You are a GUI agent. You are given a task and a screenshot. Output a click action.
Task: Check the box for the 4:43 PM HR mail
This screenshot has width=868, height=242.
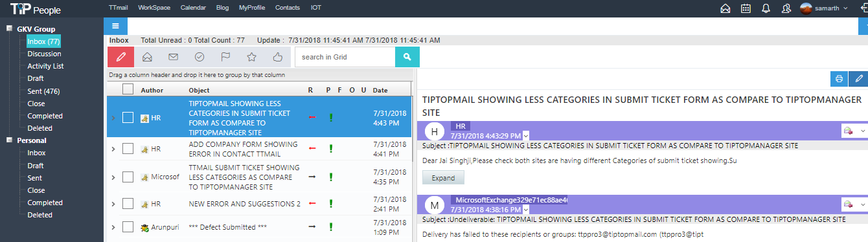click(x=128, y=118)
